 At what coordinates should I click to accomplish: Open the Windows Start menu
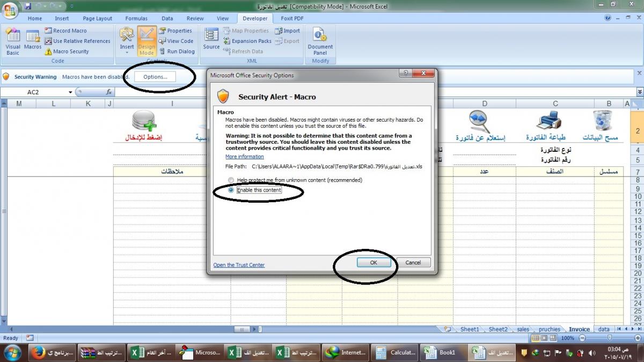12,352
